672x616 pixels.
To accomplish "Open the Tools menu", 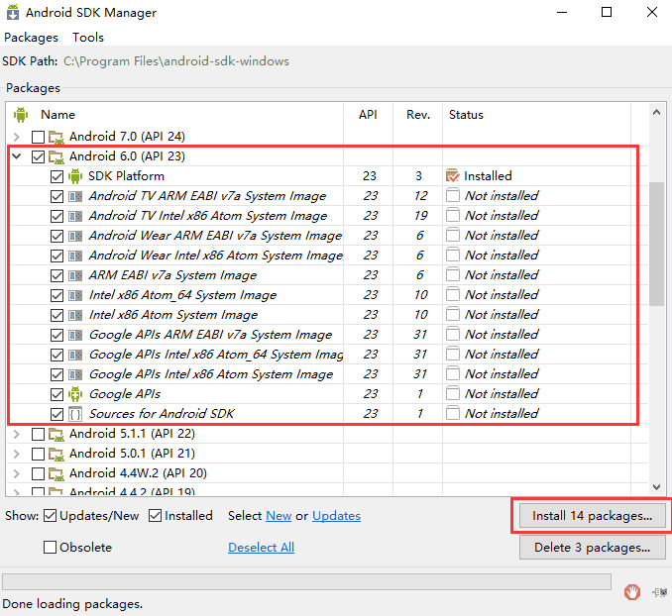I will 88,38.
